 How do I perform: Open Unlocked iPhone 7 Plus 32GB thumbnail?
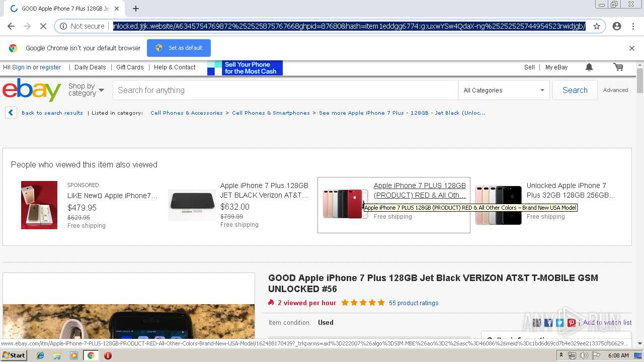pos(499,205)
